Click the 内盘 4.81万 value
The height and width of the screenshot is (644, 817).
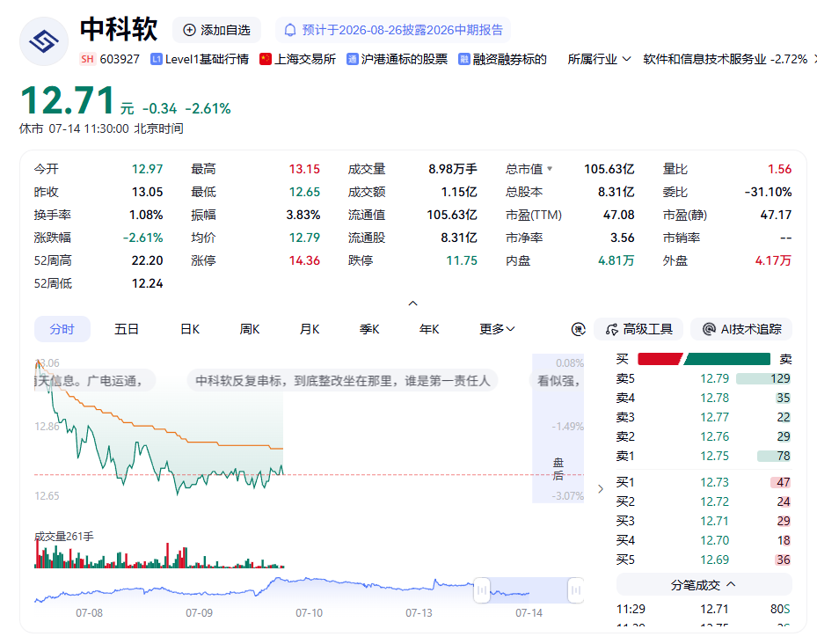point(616,260)
